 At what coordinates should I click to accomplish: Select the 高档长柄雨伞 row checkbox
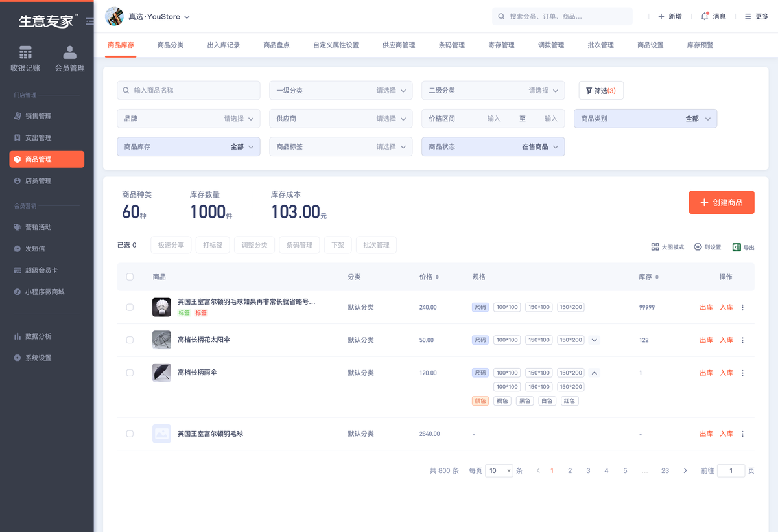(130, 373)
